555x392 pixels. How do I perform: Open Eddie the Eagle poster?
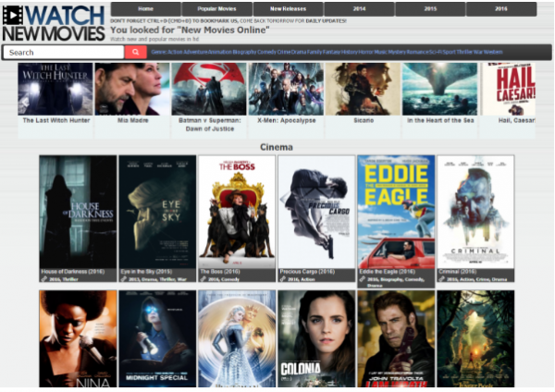tap(396, 211)
